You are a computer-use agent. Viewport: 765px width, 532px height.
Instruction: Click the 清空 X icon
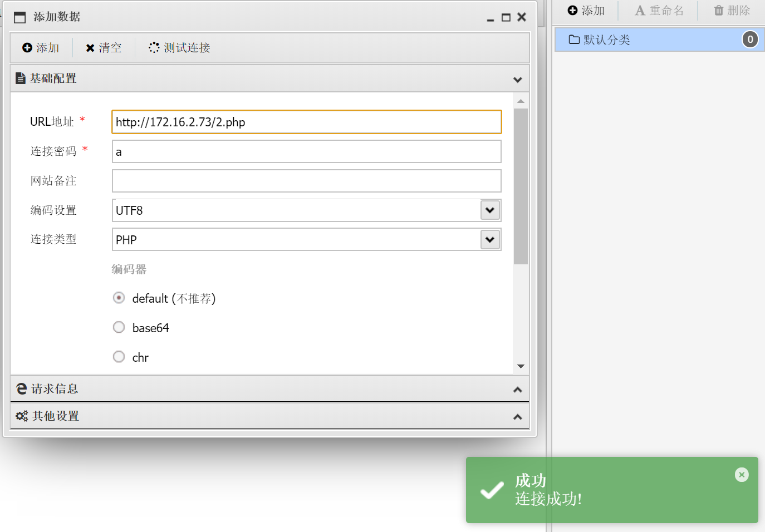90,48
